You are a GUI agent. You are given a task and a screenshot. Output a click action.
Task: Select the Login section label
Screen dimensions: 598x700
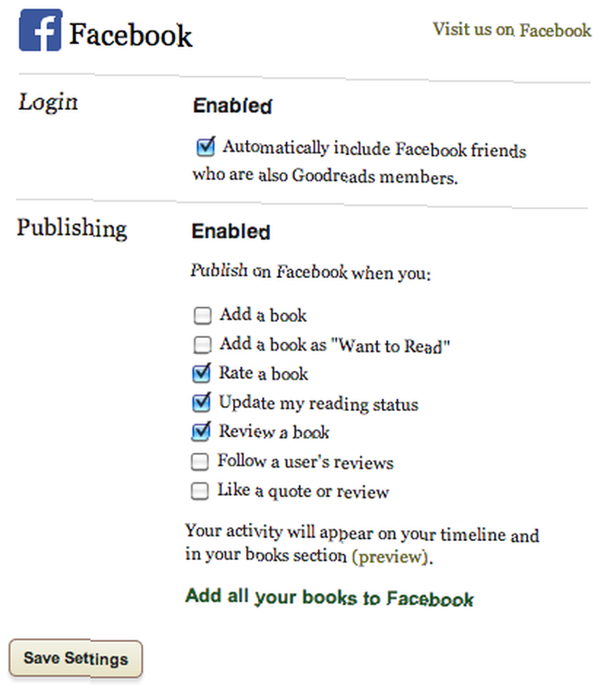coord(48,102)
